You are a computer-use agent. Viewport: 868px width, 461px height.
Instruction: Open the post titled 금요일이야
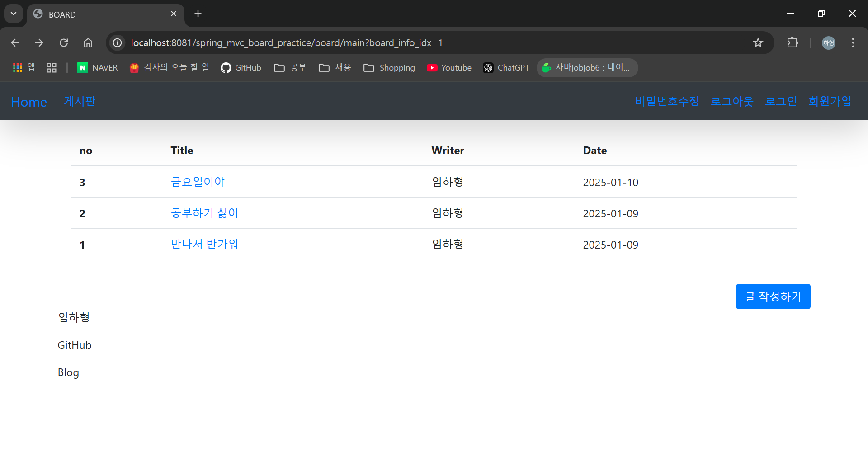point(198,182)
